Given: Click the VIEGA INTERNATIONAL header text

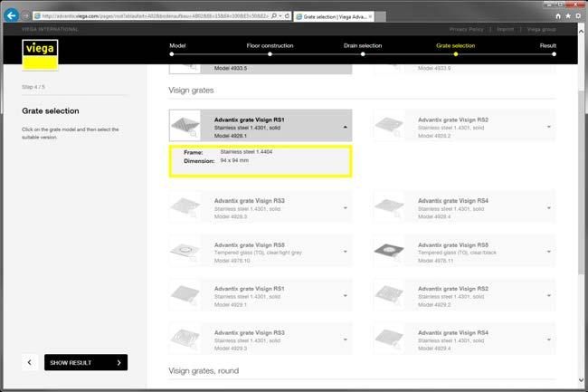Looking at the screenshot, I should [x=50, y=29].
